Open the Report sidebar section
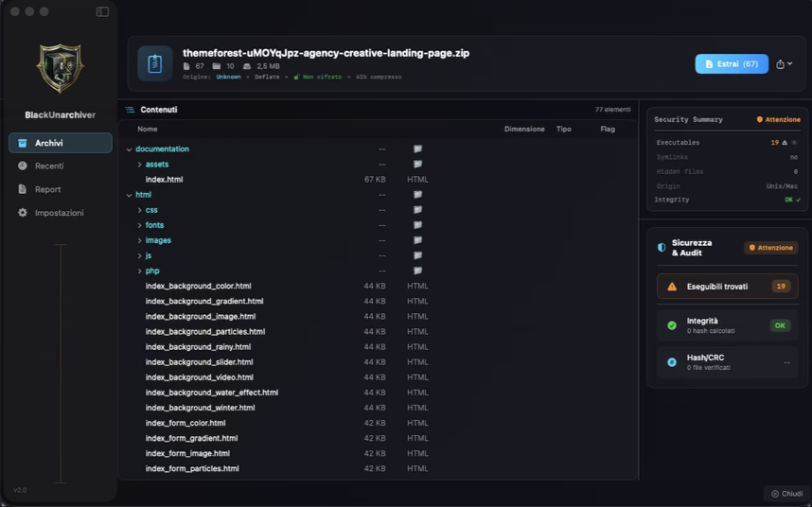812x507 pixels. pos(47,189)
